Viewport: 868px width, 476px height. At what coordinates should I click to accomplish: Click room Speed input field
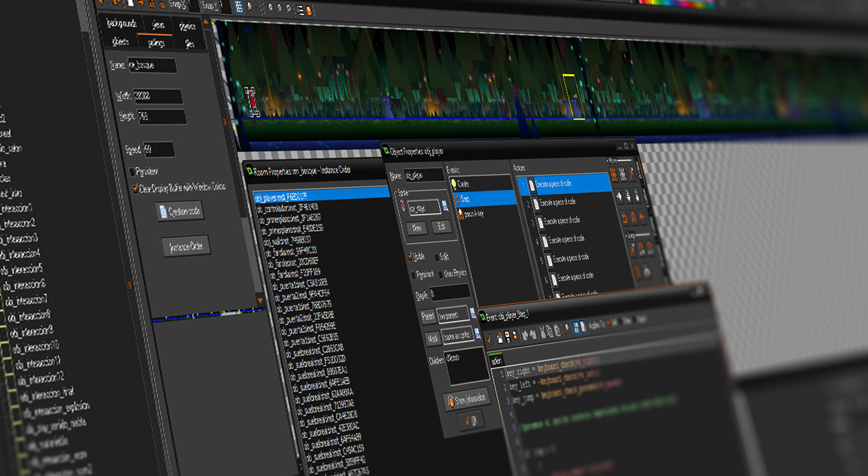(159, 149)
